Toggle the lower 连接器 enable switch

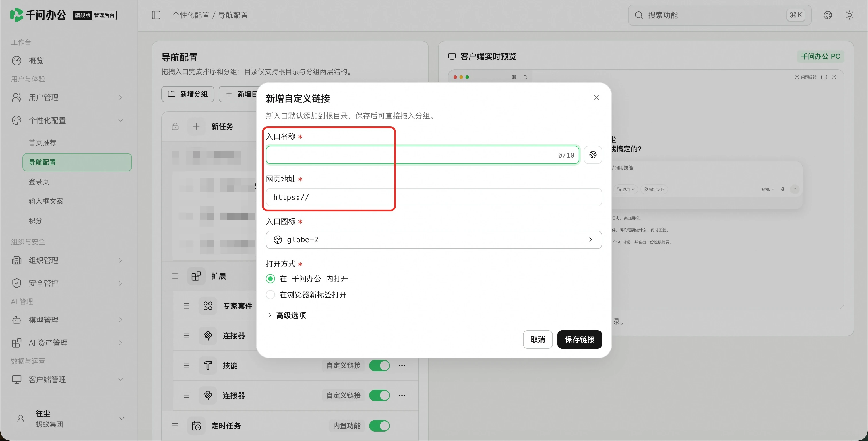point(379,395)
